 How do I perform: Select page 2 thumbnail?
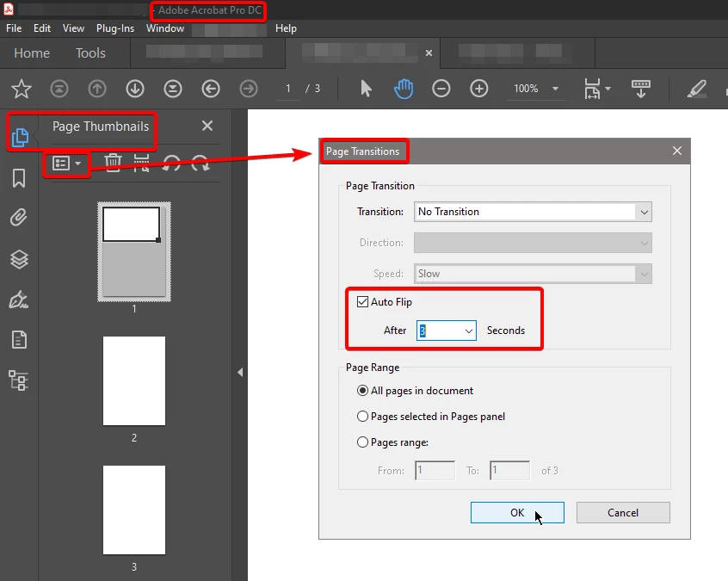pyautogui.click(x=134, y=380)
